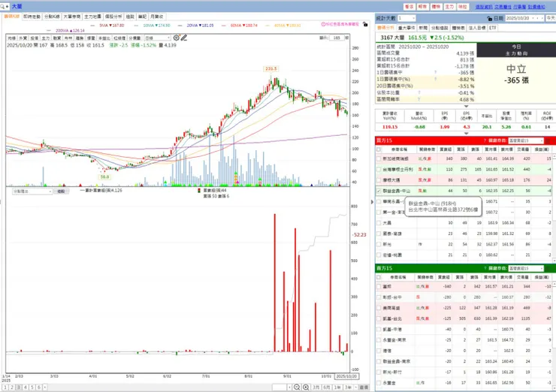Click the 5MA legend line marker
Image resolution: width=556 pixels, height=392 pixels.
[93, 26]
